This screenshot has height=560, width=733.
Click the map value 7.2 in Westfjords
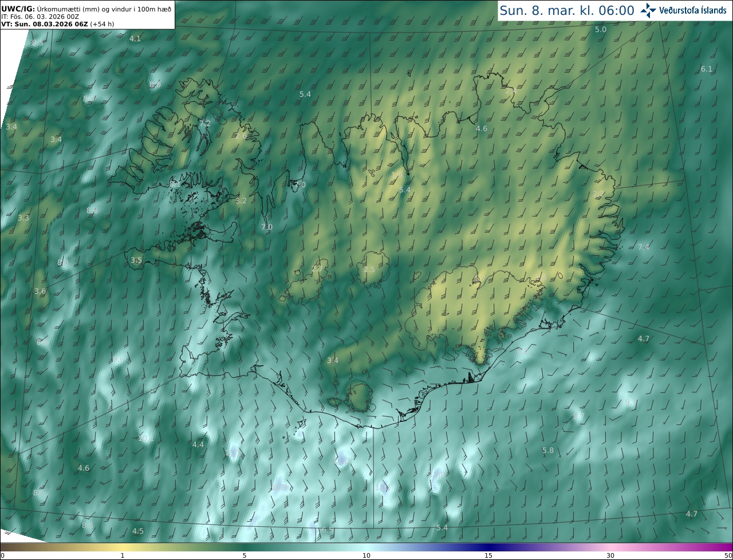(205, 123)
